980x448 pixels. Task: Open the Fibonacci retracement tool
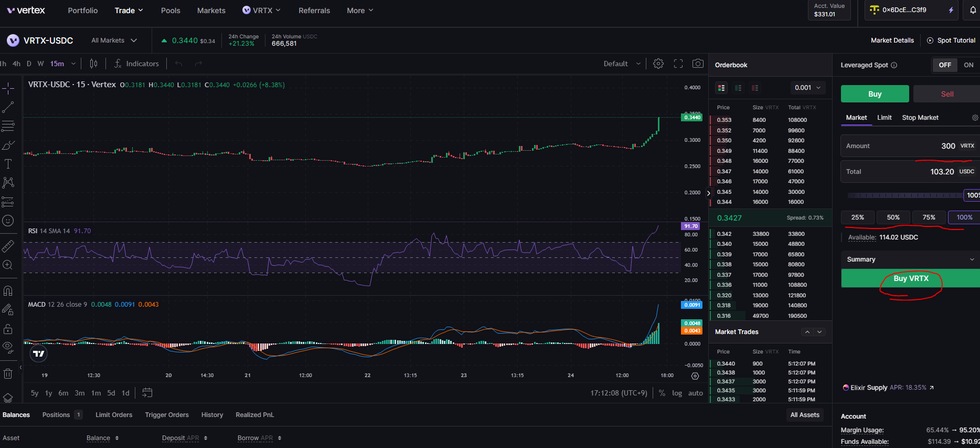[8, 126]
